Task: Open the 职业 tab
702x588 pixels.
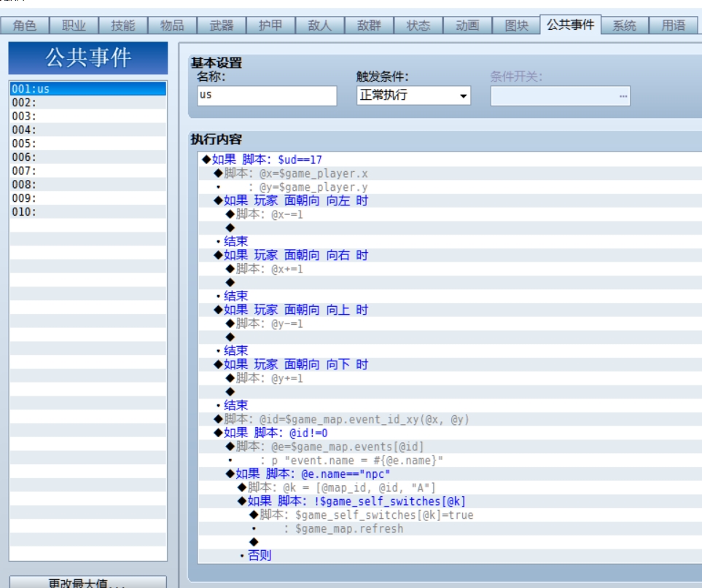Action: coord(74,26)
